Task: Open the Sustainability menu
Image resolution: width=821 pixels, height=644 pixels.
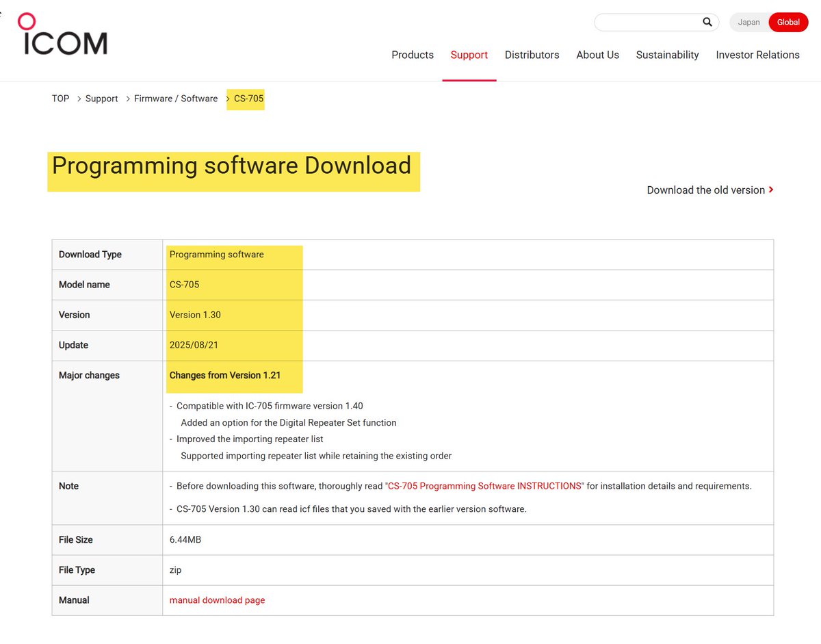Action: click(667, 55)
